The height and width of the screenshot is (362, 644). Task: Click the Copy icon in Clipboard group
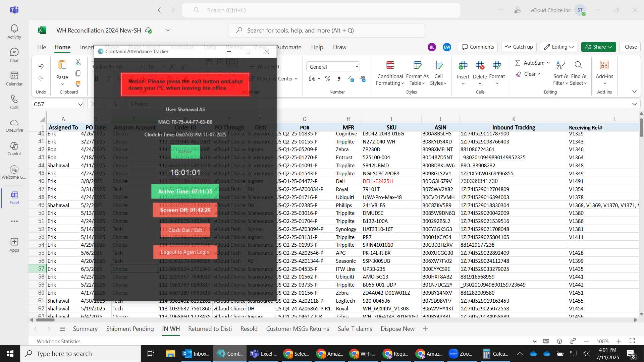(x=78, y=73)
